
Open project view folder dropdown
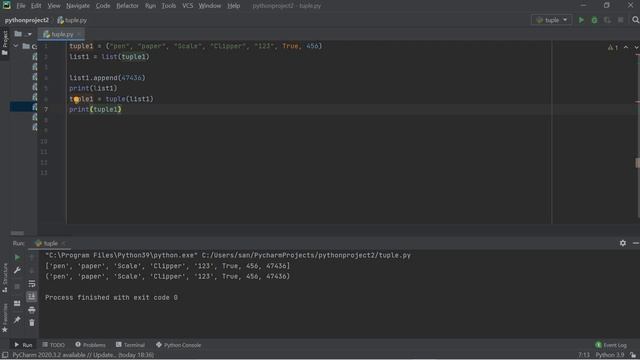pos(23,34)
